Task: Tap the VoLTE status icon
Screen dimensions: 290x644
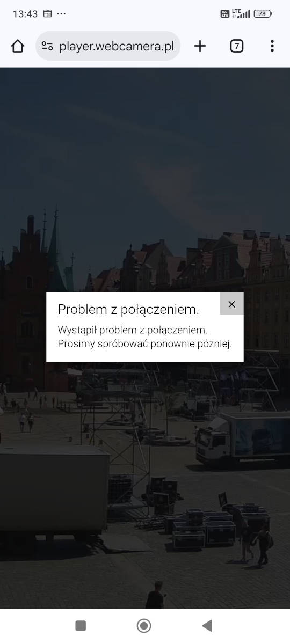Action: [x=225, y=14]
